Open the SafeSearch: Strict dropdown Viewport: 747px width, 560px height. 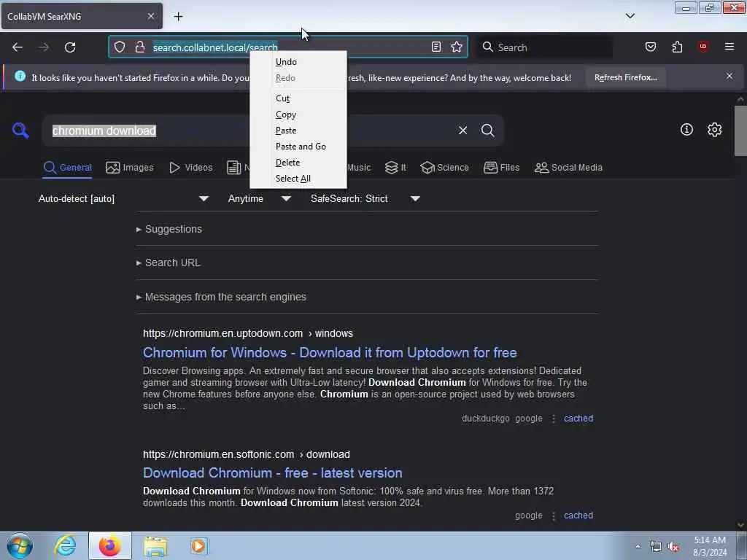point(365,198)
